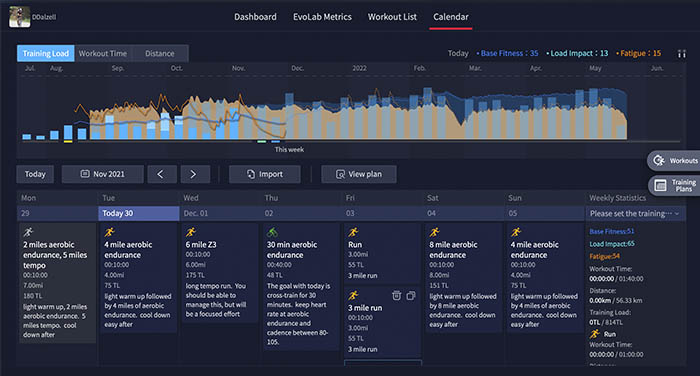Click the bike icon on Thursday workout

(272, 232)
